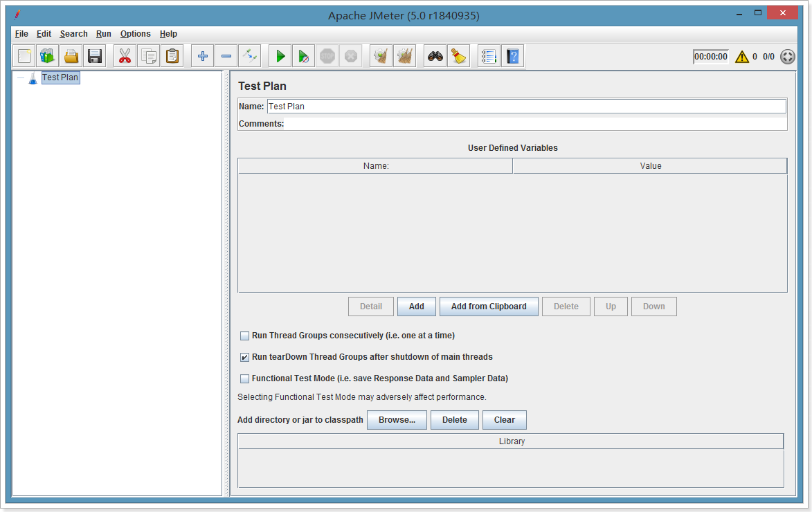Viewport: 812px width, 512px height.
Task: Open the Options menu
Action: pyautogui.click(x=136, y=34)
